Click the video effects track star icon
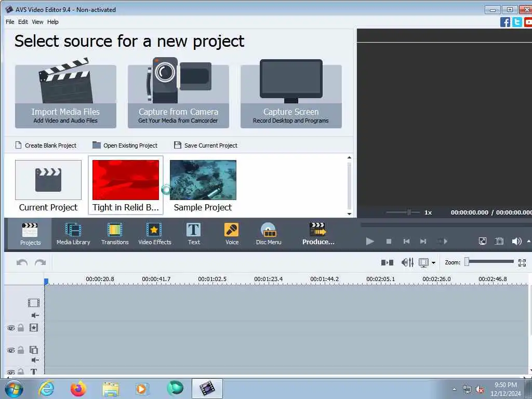This screenshot has width=532, height=399. click(34, 328)
